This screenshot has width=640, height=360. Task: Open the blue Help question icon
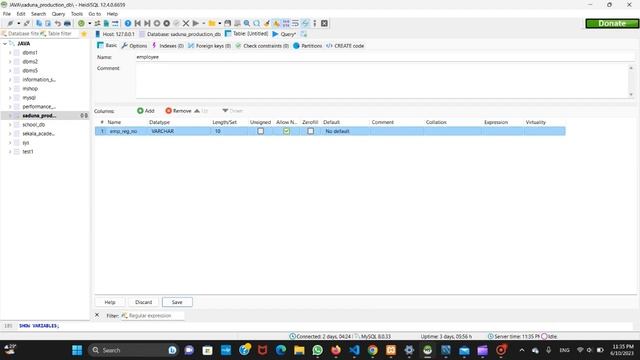(128, 24)
